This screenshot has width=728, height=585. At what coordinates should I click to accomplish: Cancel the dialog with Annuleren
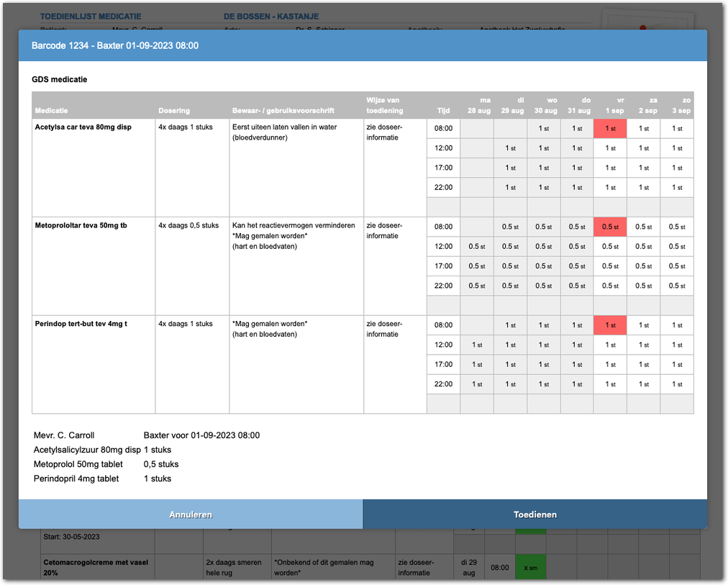point(191,514)
